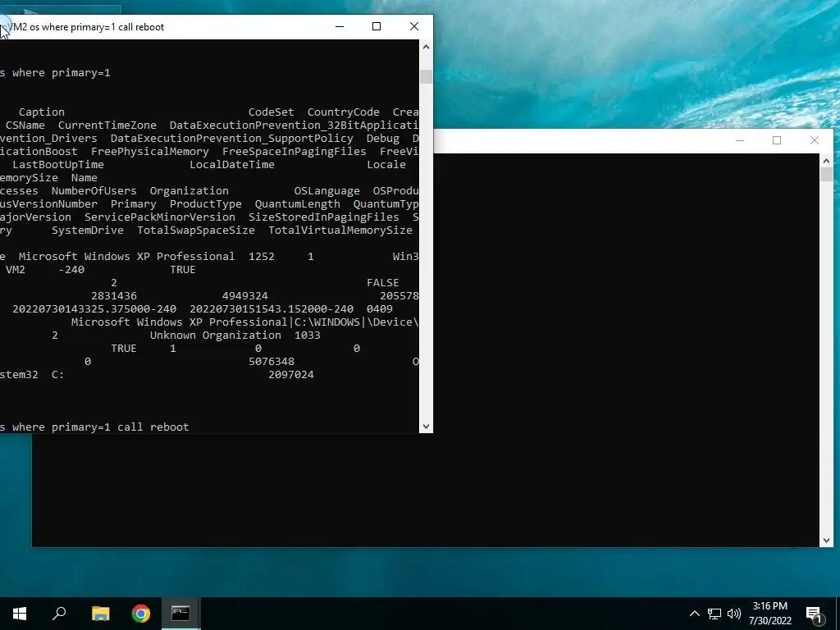Maximize the VM2 reboot command window
Viewport: 840px width, 630px height.
coord(377,26)
